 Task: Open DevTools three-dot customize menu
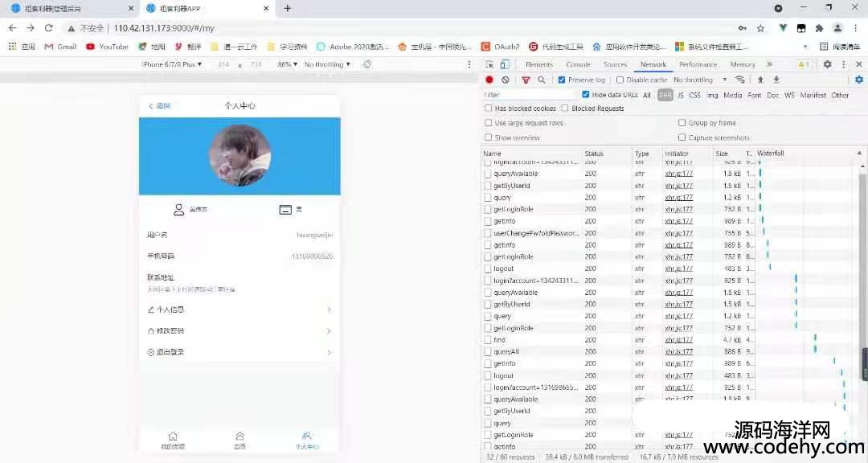[x=844, y=64]
